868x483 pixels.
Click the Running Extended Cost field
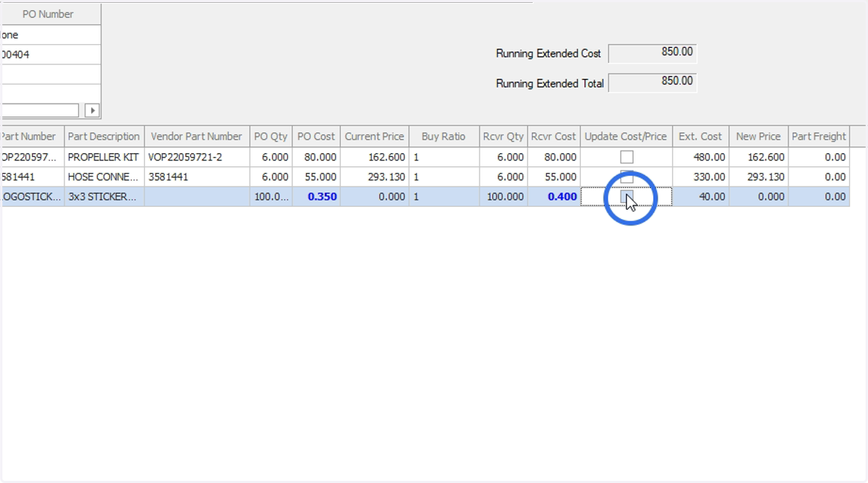click(652, 54)
